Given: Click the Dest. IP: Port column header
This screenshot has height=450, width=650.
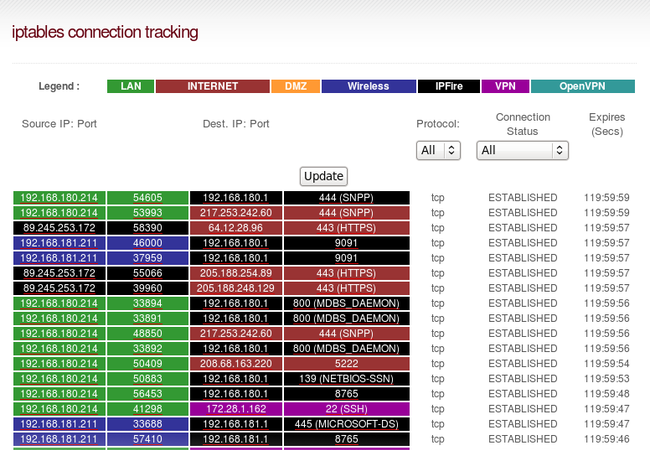Looking at the screenshot, I should (236, 124).
